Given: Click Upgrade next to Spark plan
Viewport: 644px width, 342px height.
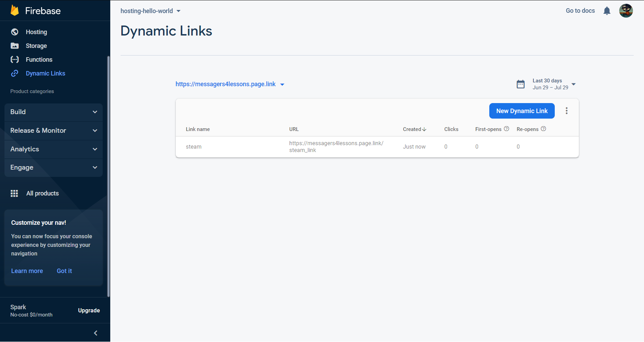Looking at the screenshot, I should point(89,310).
